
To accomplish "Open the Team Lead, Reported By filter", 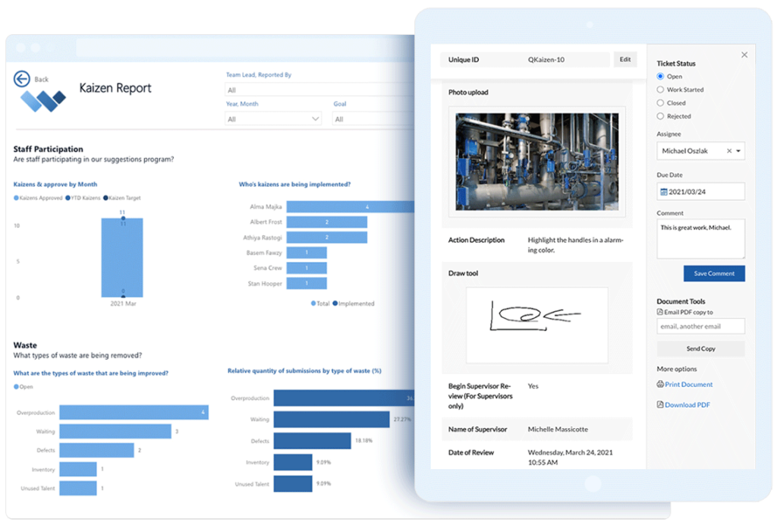I will tap(319, 90).
